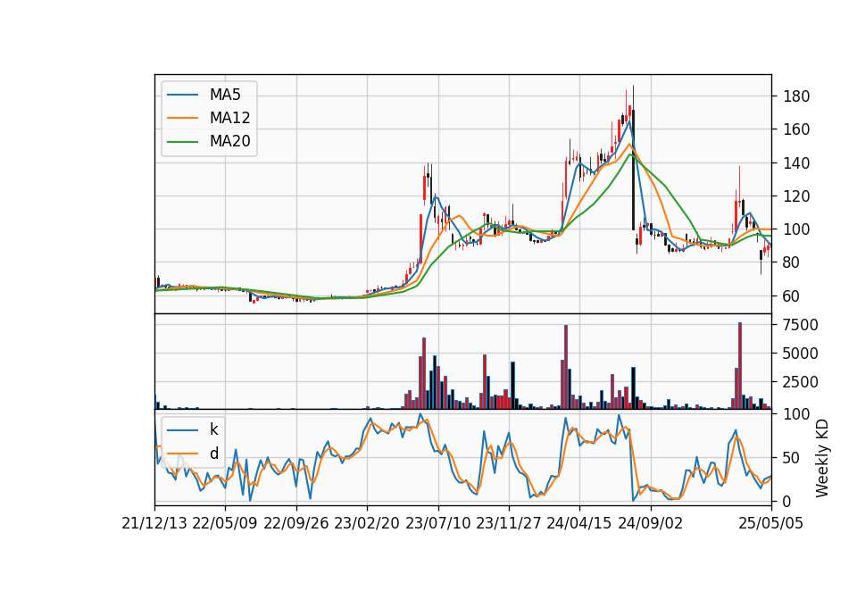Click the 23/02/20 date tick label
This screenshot has height=616, width=857.
pyautogui.click(x=367, y=523)
